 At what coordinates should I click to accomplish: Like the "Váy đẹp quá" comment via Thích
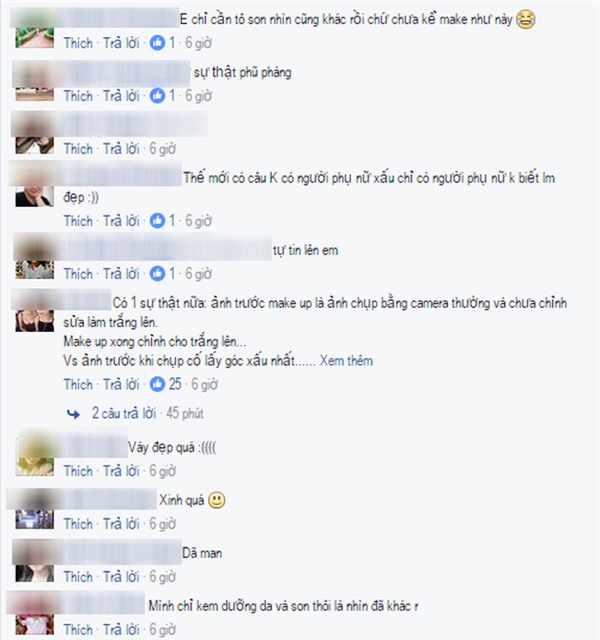click(x=78, y=471)
